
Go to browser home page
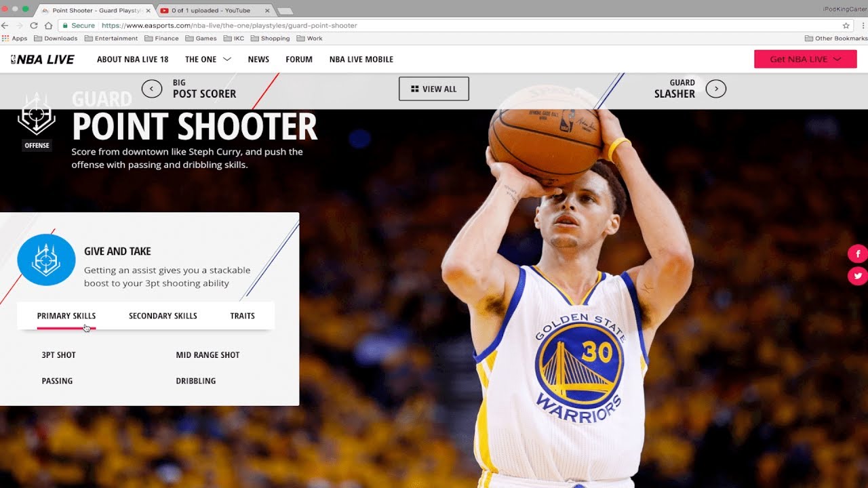[x=49, y=25]
